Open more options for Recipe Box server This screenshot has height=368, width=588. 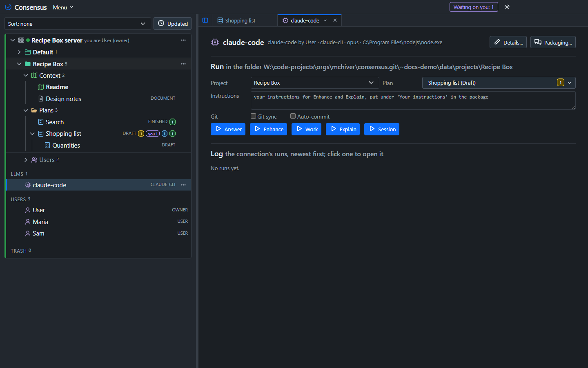[183, 40]
